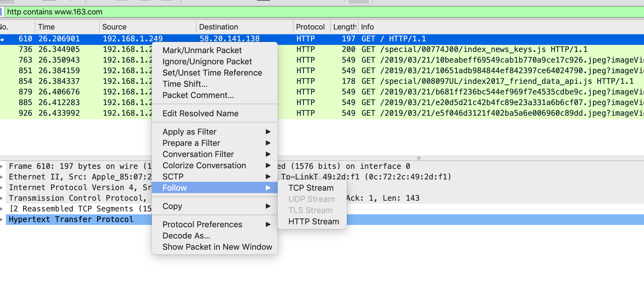Open Prepare a Filter submenu
644x294 pixels.
[x=215, y=143]
